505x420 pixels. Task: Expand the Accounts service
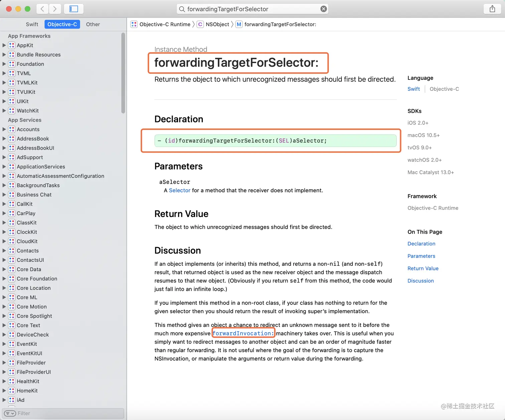coord(4,130)
